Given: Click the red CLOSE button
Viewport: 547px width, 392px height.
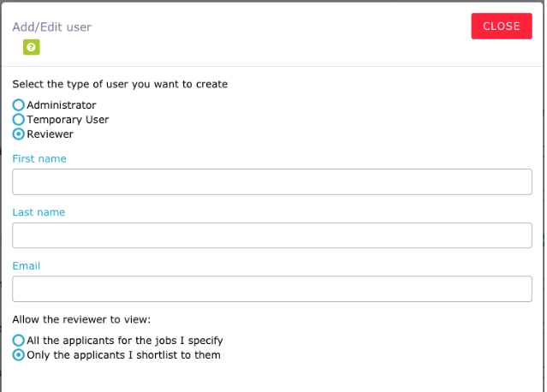Looking at the screenshot, I should (x=502, y=27).
